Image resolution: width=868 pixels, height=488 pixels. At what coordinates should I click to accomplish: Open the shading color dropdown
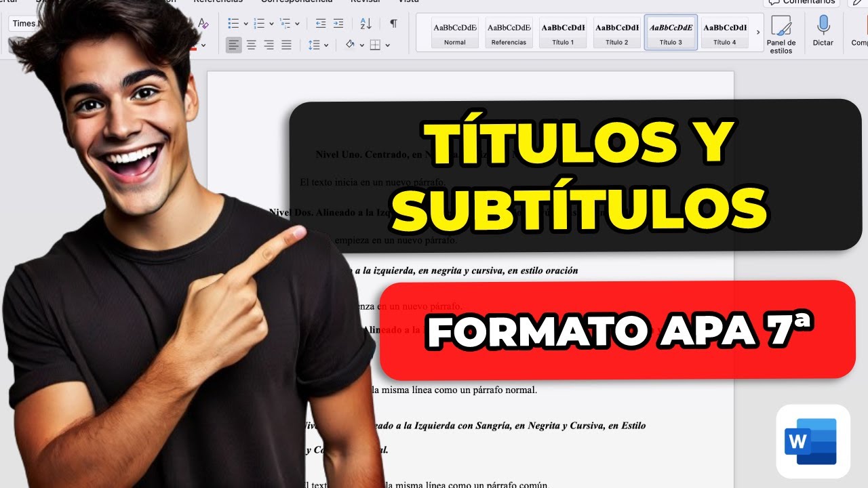[362, 45]
